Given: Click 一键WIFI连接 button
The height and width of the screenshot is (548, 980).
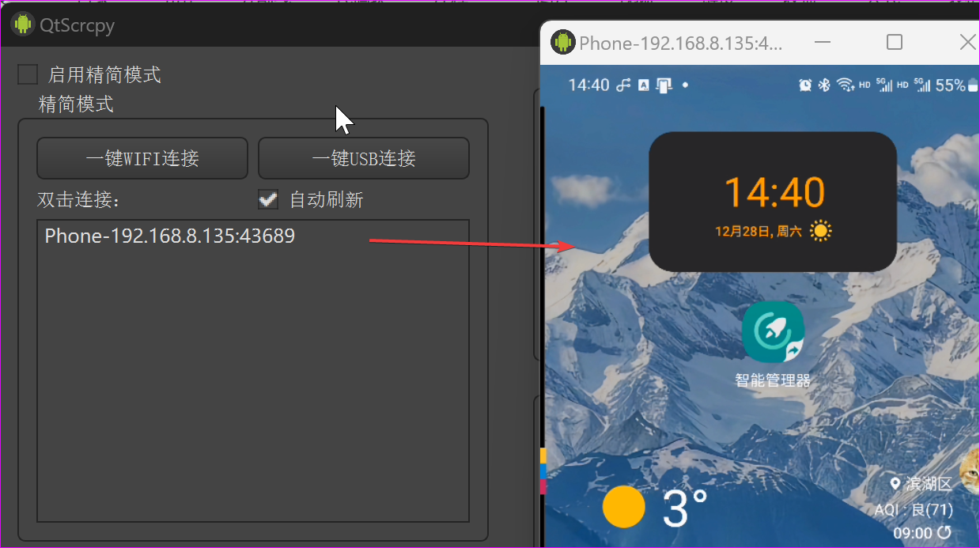Looking at the screenshot, I should click(142, 158).
